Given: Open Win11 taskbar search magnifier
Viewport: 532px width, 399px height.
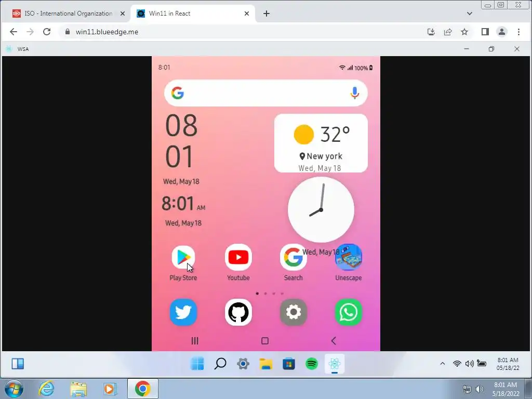Looking at the screenshot, I should coord(220,364).
